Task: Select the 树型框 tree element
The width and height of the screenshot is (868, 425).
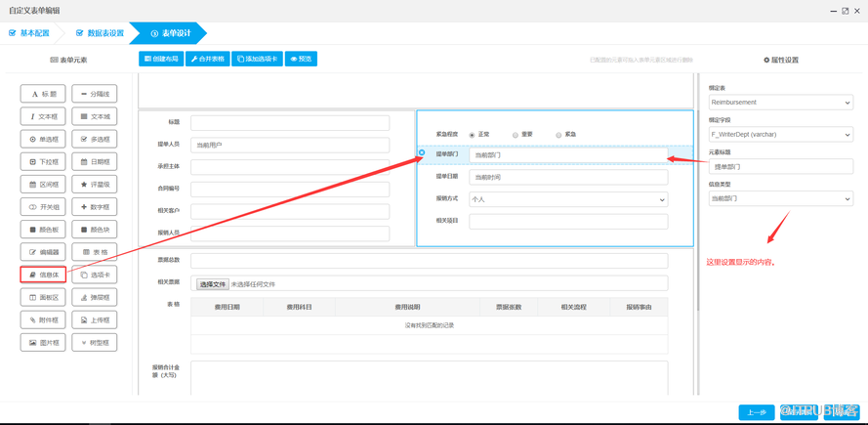Action: (x=95, y=342)
